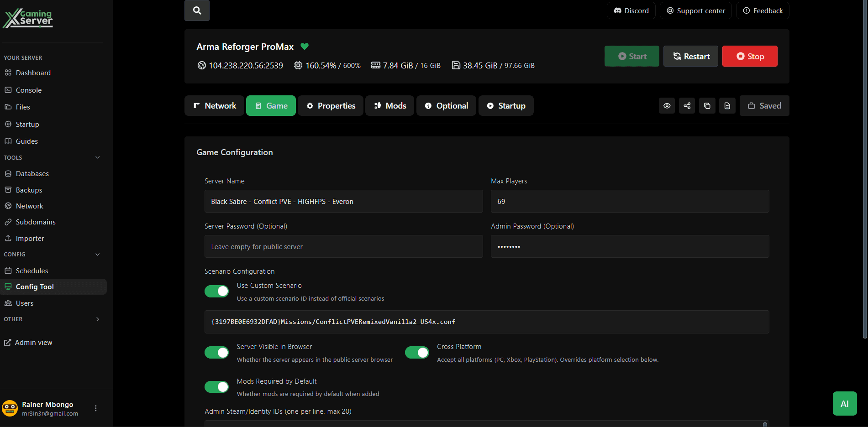868x427 pixels.
Task: Click the Max Players input field
Action: tap(629, 201)
